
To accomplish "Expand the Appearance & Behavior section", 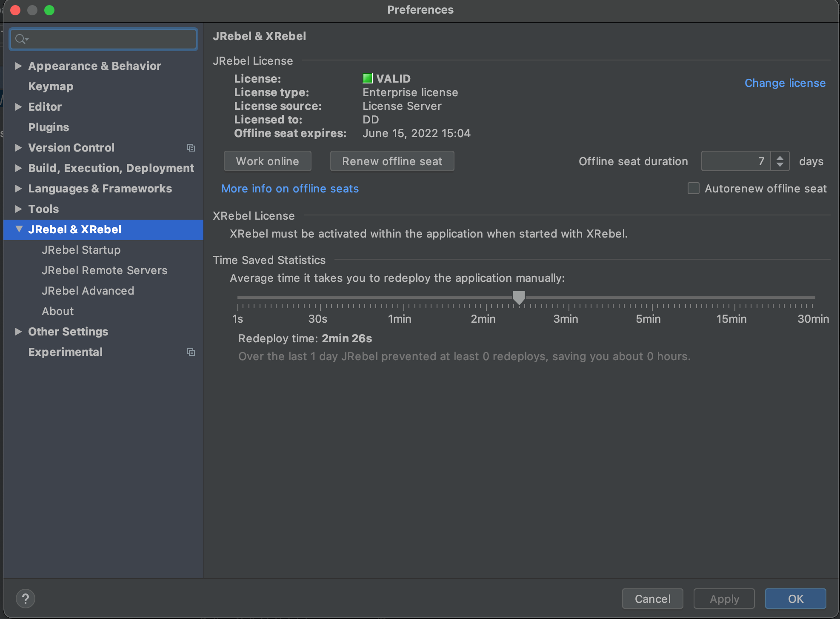I will [x=18, y=66].
